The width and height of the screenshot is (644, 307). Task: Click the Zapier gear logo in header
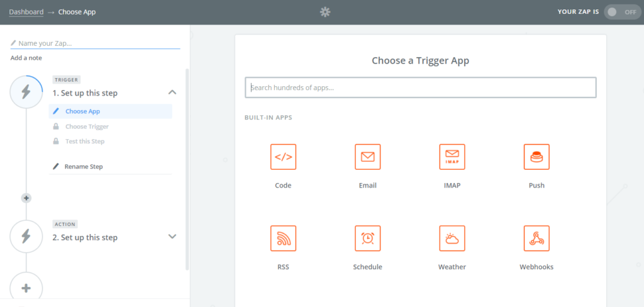click(325, 12)
